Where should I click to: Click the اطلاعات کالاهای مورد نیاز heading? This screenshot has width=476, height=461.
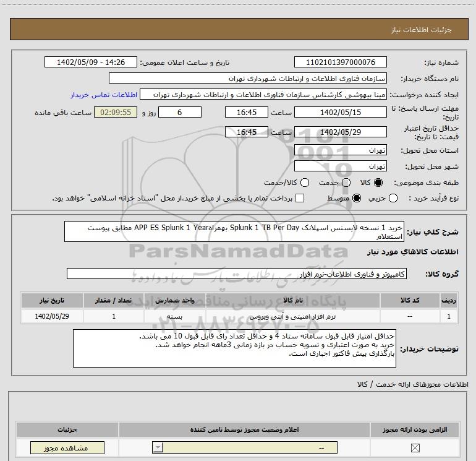412,252
